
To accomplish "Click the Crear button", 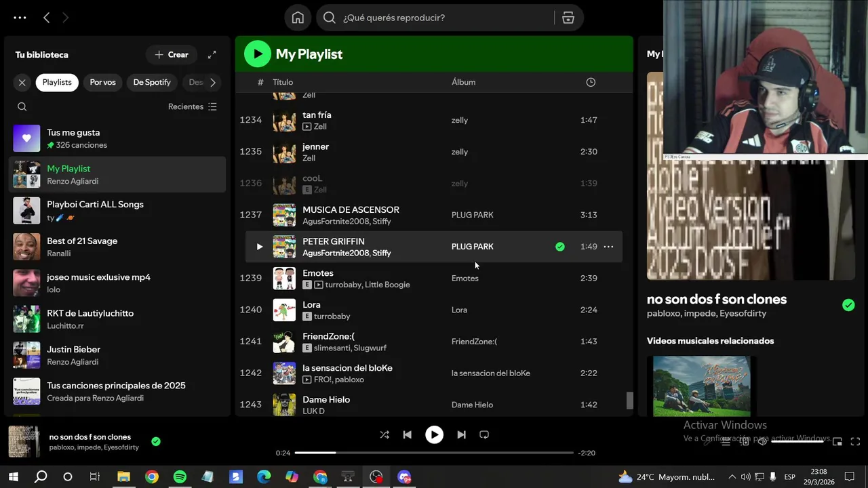I will pos(172,55).
